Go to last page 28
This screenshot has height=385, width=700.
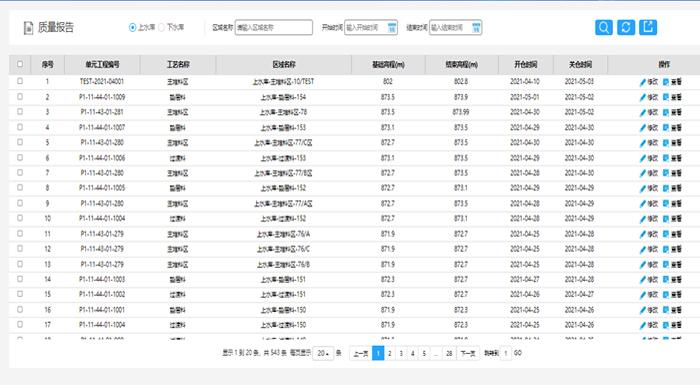[449, 353]
